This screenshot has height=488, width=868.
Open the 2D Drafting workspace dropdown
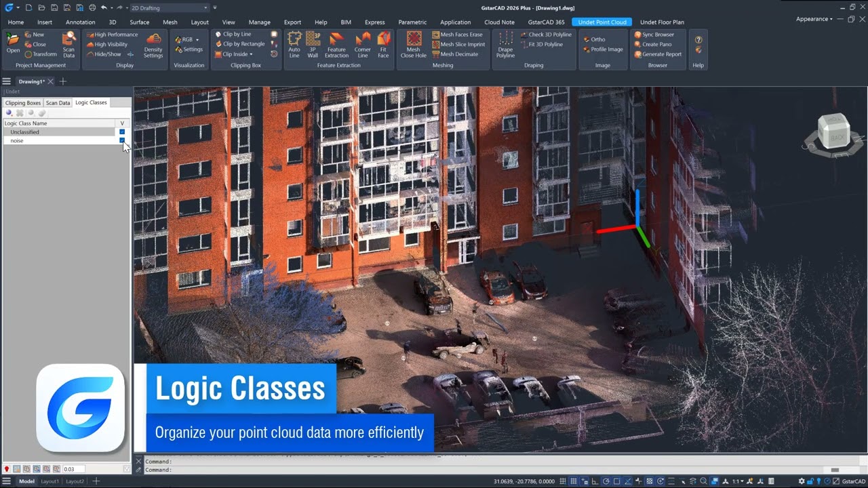point(170,7)
